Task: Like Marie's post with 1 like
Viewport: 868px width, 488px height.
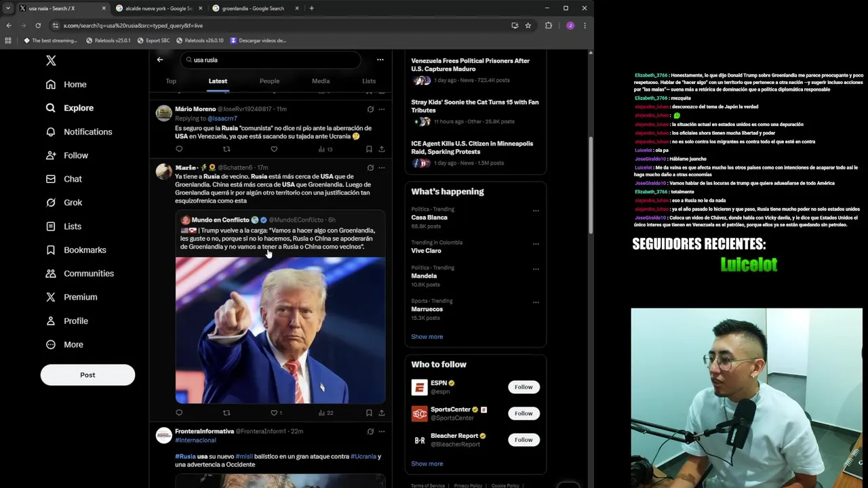Action: coord(275,413)
